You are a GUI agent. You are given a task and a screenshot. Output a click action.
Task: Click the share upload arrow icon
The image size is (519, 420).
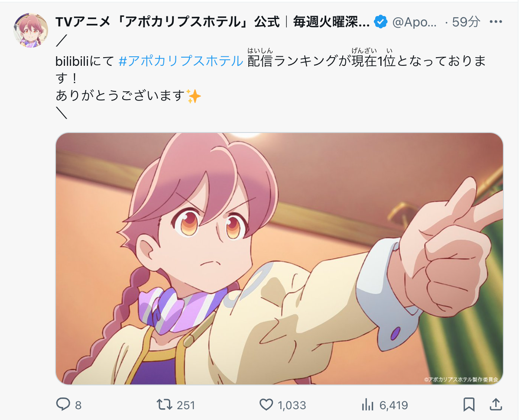tap(496, 404)
